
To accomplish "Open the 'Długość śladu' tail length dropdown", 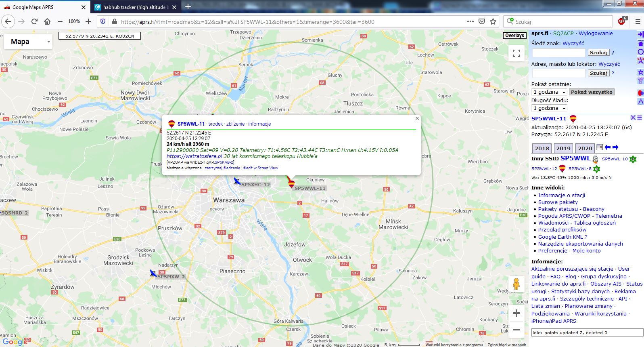I will click(549, 108).
